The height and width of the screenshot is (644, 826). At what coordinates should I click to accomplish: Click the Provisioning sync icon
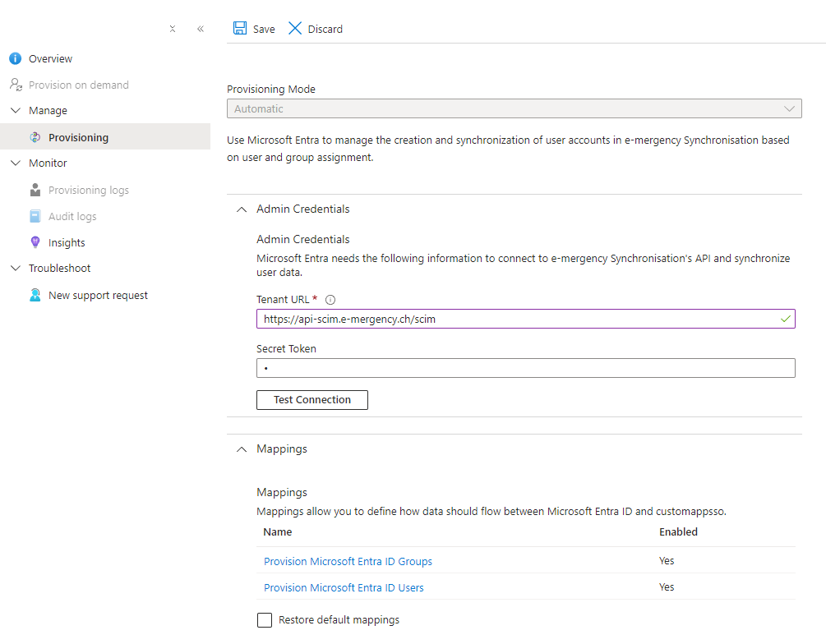[35, 137]
